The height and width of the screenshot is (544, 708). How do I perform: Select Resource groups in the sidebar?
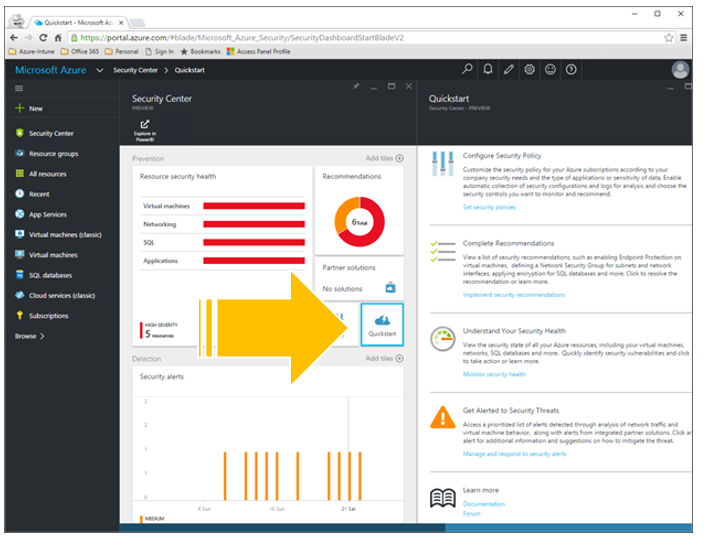tap(53, 154)
